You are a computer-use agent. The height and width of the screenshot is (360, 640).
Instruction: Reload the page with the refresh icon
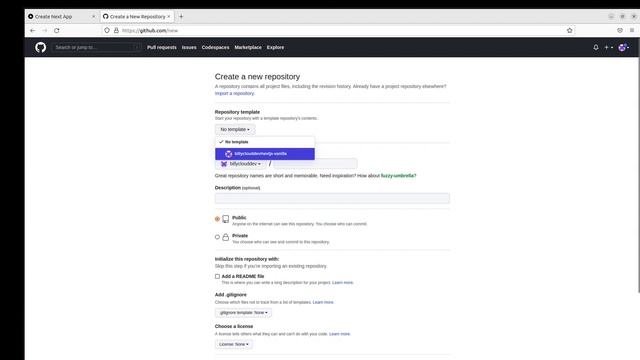tap(57, 31)
